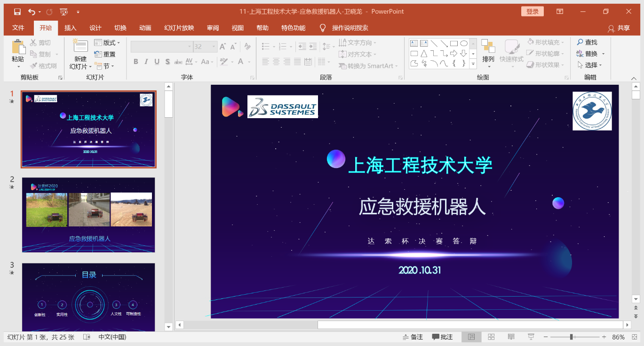Toggle the Comments pane button
The image size is (644, 346).
pyautogui.click(x=442, y=337)
